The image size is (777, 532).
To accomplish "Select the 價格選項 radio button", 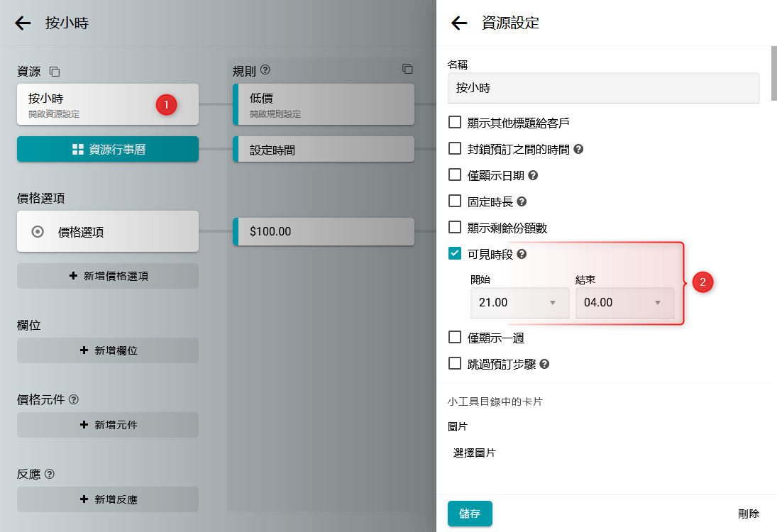I will [x=38, y=231].
